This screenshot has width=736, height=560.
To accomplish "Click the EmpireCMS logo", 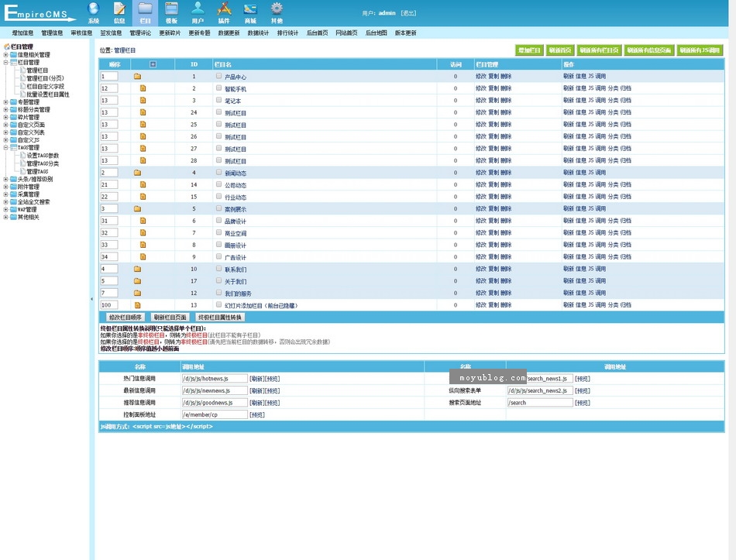I will 40,12.
